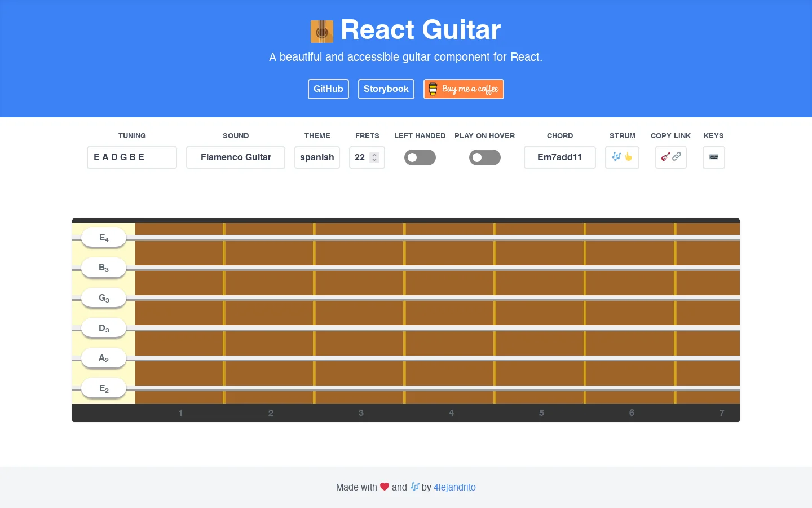Open the Tuning dropdown showing E A D G B E
The height and width of the screenshot is (508, 812).
click(132, 157)
